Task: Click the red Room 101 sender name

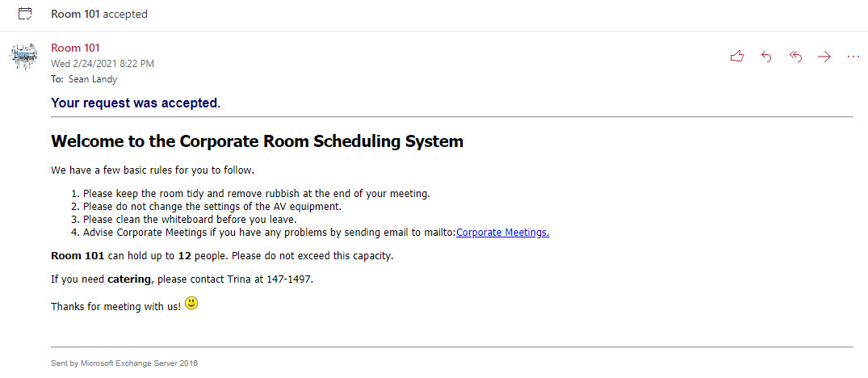Action: point(75,48)
